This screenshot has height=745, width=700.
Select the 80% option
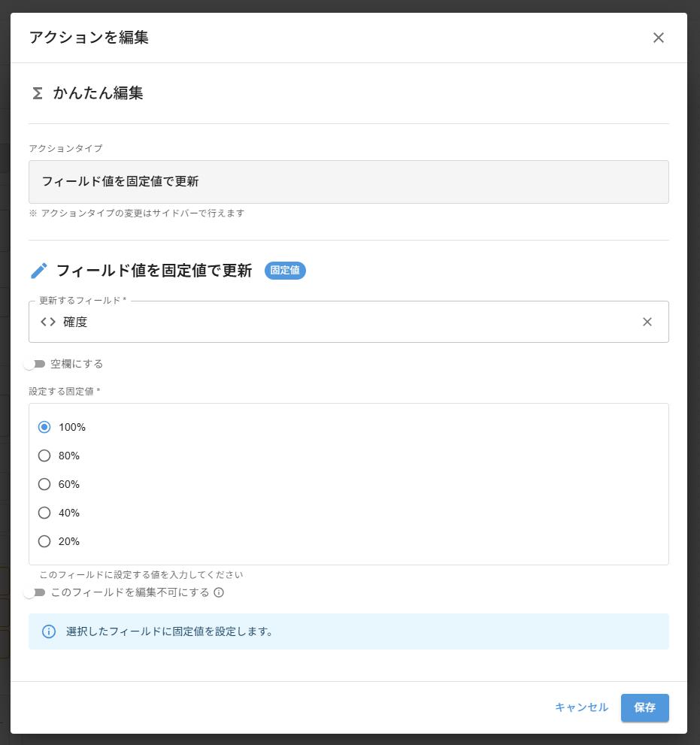44,456
